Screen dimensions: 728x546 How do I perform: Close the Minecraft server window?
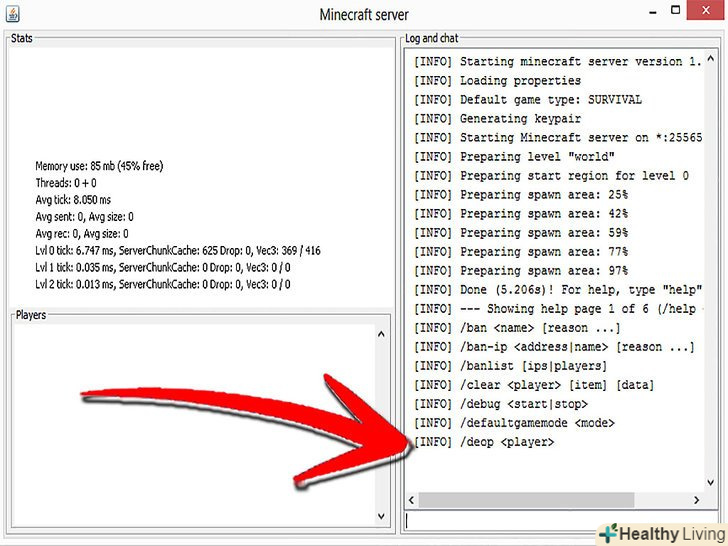[706, 10]
